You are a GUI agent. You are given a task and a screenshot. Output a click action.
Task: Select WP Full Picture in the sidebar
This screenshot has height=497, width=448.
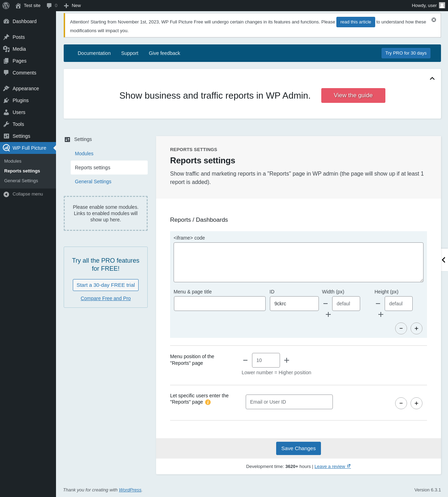pyautogui.click(x=28, y=148)
